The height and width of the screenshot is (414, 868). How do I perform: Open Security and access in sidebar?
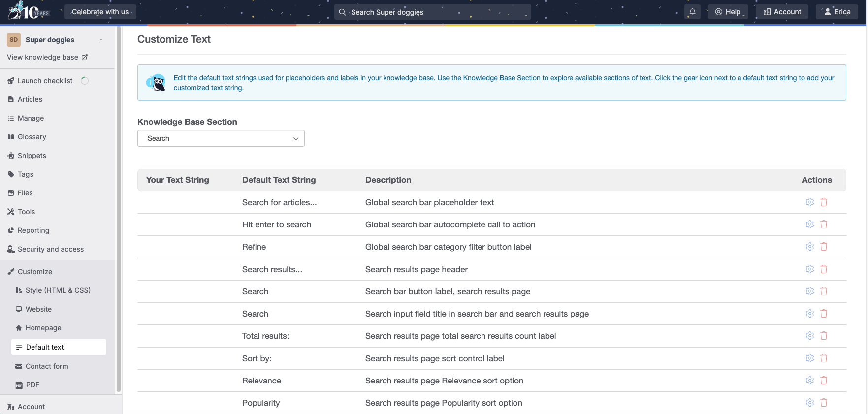pos(50,249)
